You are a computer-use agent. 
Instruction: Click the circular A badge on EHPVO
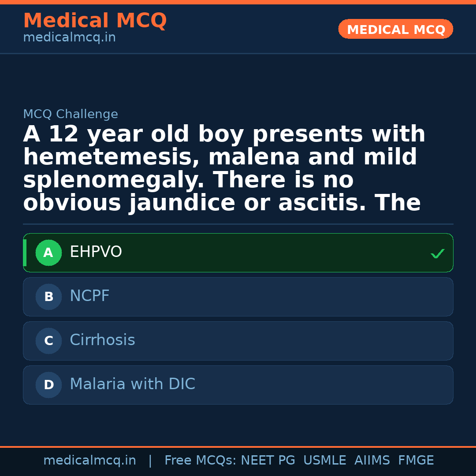pos(48,253)
